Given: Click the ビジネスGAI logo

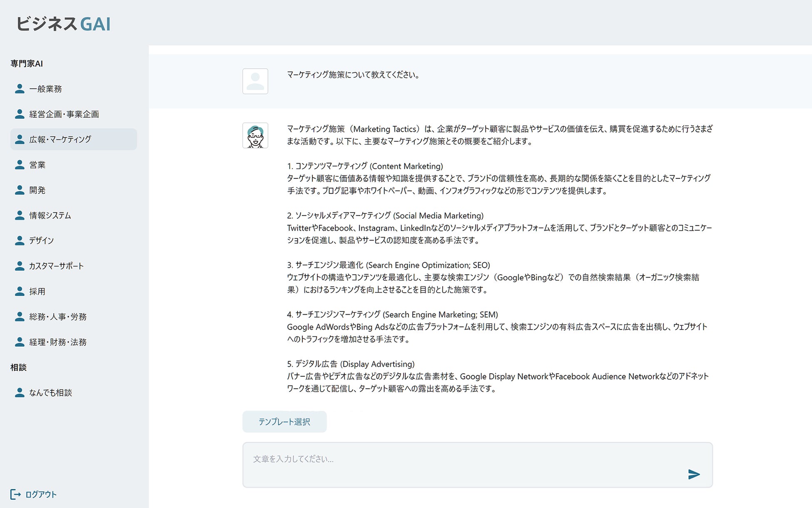Looking at the screenshot, I should (63, 24).
